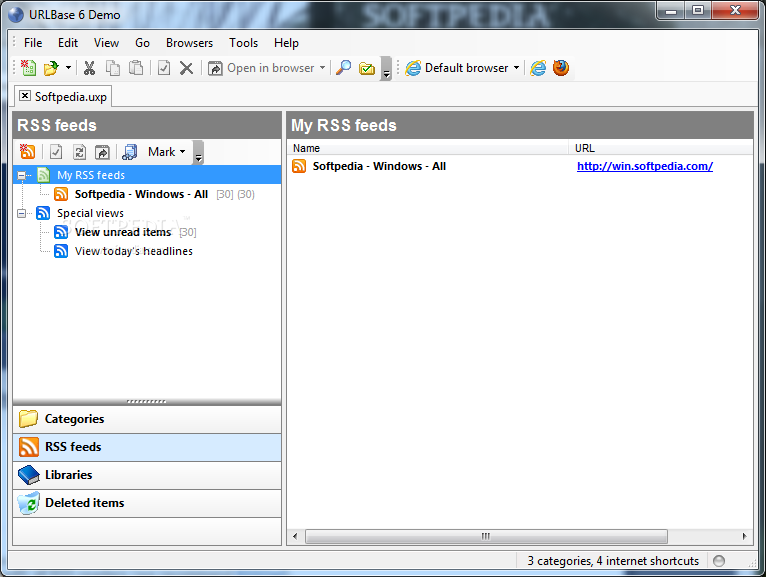766x577 pixels.
Task: Click the open-in-browser arrow icon in RSS toolbar
Action: (102, 152)
